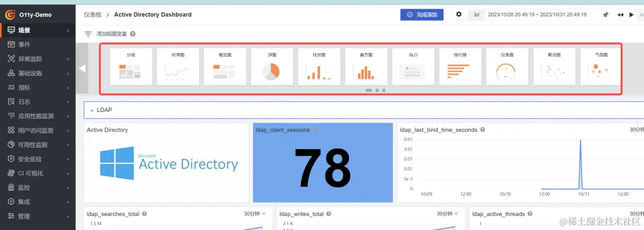Expand the 异常追踪 submenu arrow
The height and width of the screenshot is (230, 644).
tap(68, 59)
